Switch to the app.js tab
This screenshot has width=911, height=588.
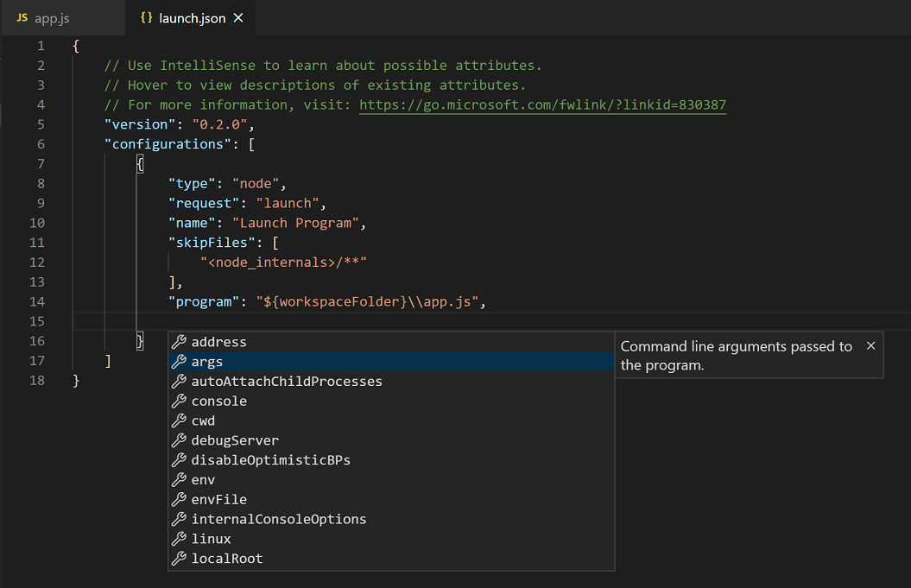pyautogui.click(x=52, y=16)
